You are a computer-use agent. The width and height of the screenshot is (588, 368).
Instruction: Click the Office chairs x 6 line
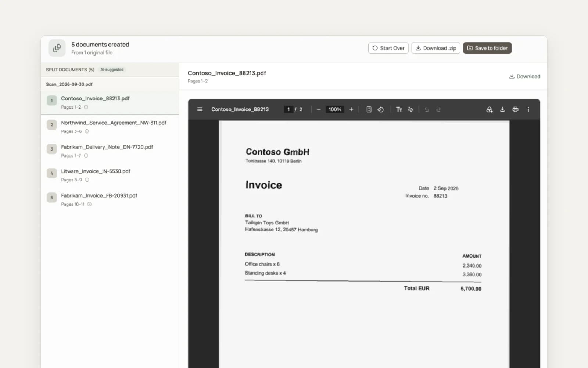click(x=262, y=264)
